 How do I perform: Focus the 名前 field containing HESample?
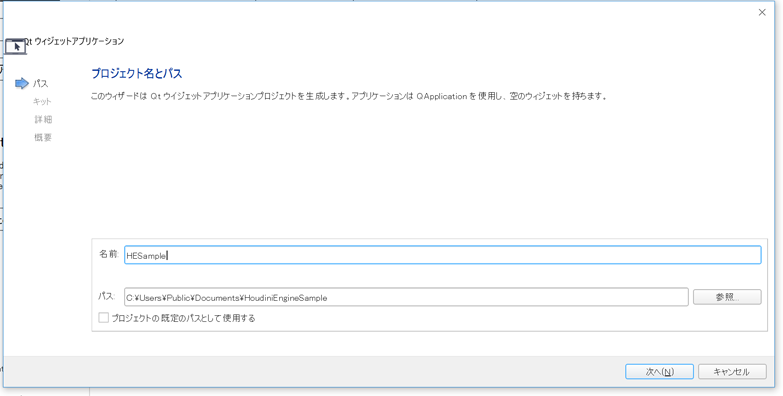click(x=442, y=255)
